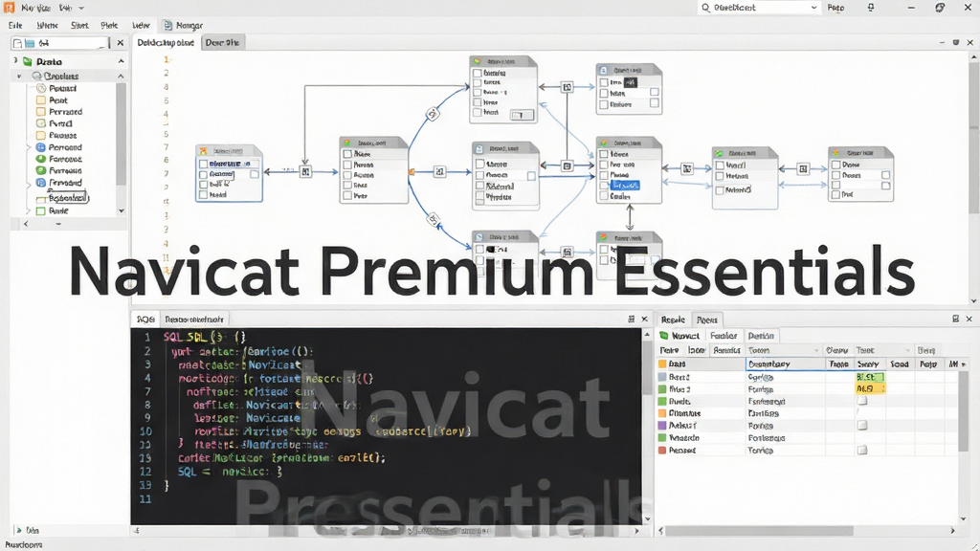Expand the last tree item with the green square icon

click(x=28, y=211)
